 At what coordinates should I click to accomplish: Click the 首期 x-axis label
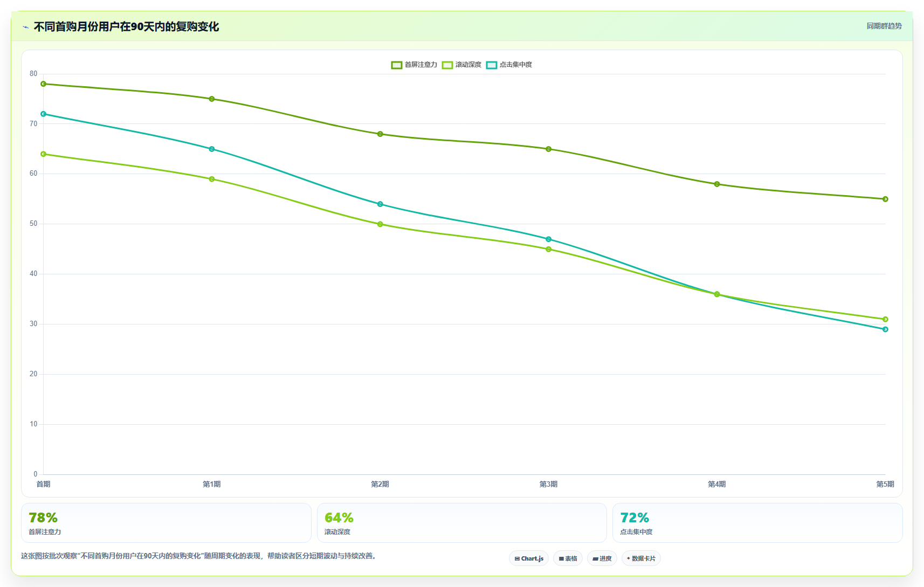click(44, 485)
